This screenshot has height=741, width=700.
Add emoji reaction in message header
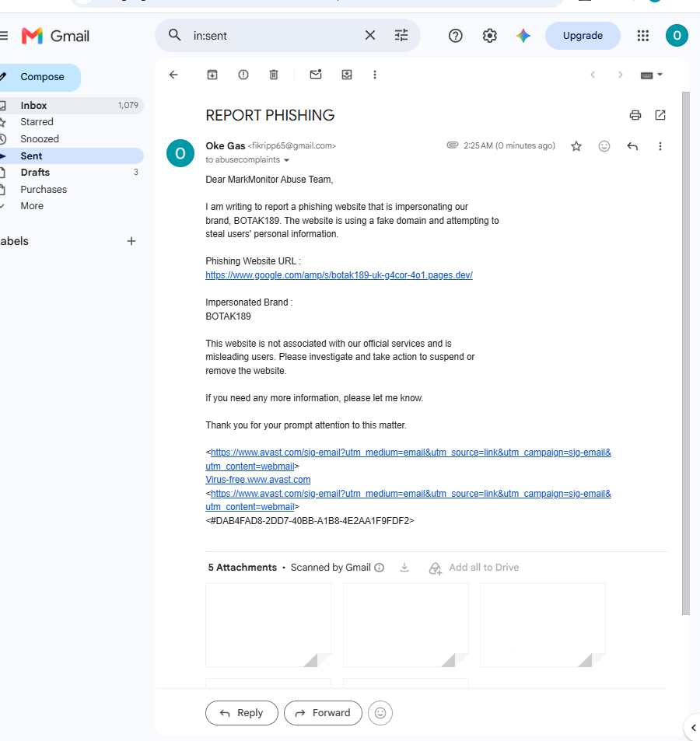pos(604,146)
